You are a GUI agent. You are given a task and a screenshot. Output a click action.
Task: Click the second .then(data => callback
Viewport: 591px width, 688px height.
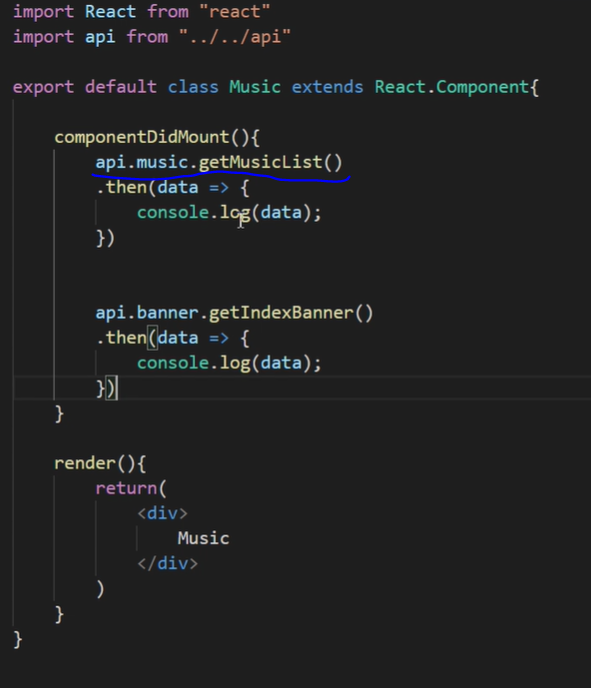click(172, 338)
